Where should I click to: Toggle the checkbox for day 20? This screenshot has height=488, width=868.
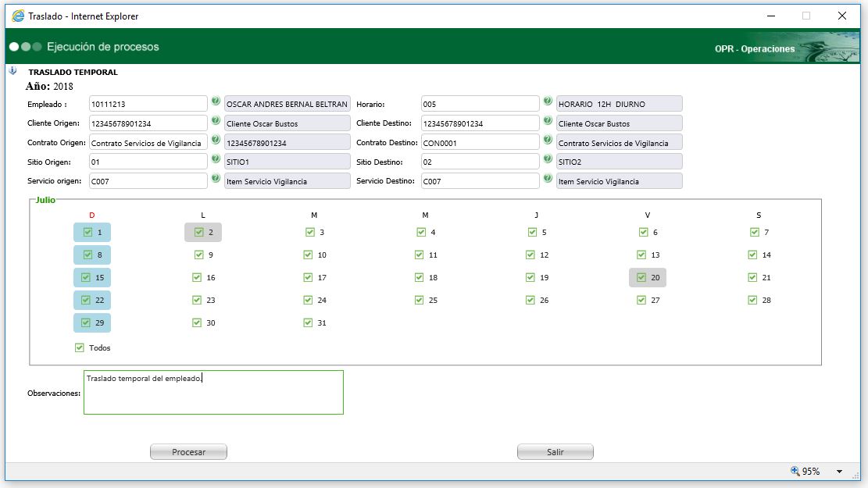click(x=641, y=277)
